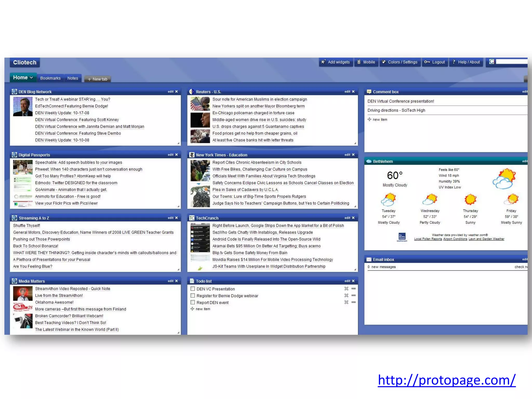
Task: Open Local Pollen Reports link
Action: click(428, 239)
